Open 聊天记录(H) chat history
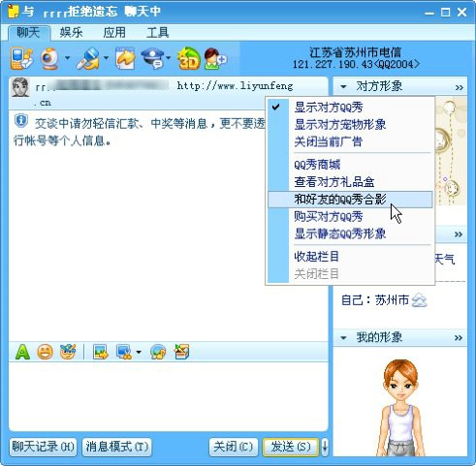The width and height of the screenshot is (476, 466). tap(43, 447)
